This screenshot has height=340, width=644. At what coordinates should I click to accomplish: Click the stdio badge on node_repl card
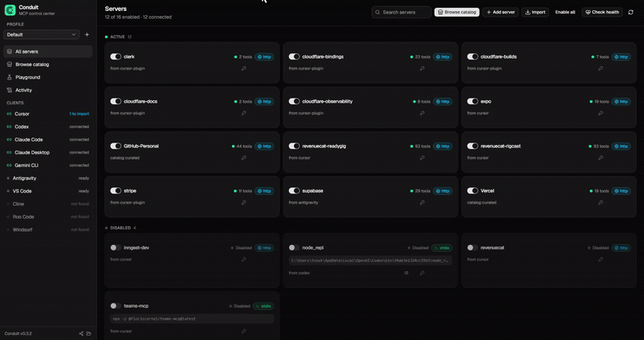442,248
